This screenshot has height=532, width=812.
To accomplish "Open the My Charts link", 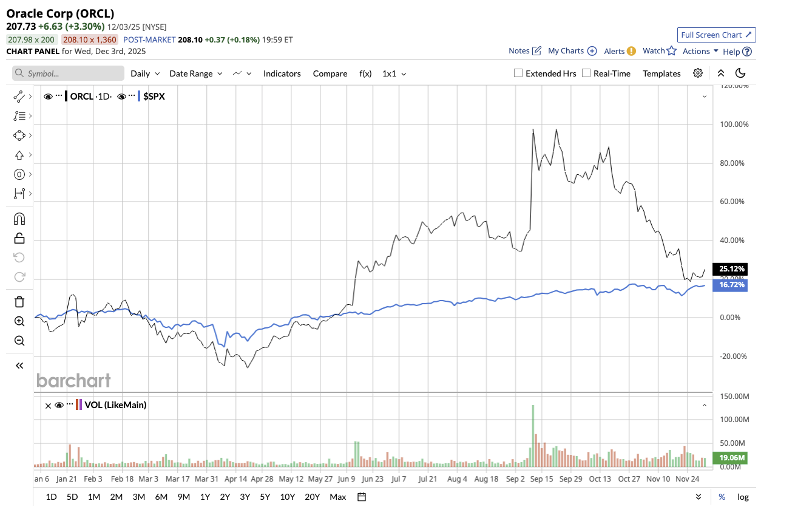I will [x=572, y=51].
